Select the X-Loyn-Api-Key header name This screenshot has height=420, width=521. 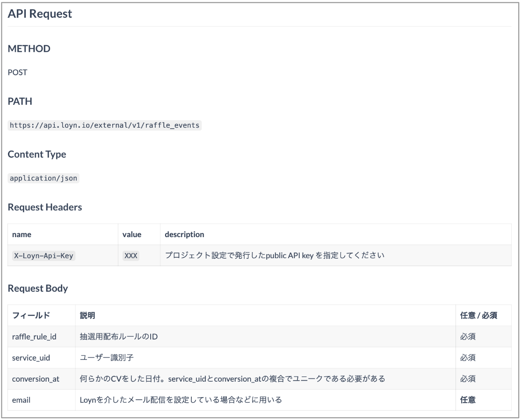click(43, 256)
